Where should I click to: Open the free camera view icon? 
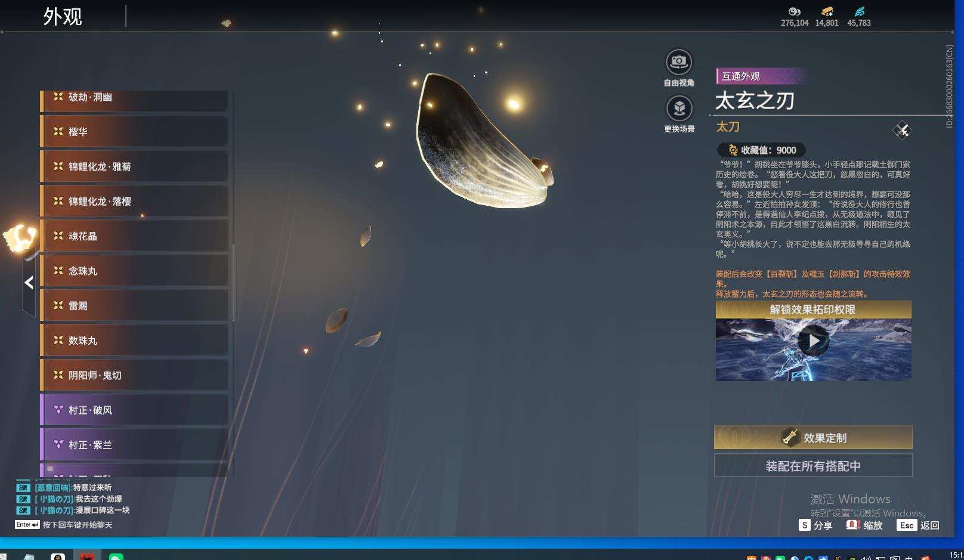coord(679,62)
